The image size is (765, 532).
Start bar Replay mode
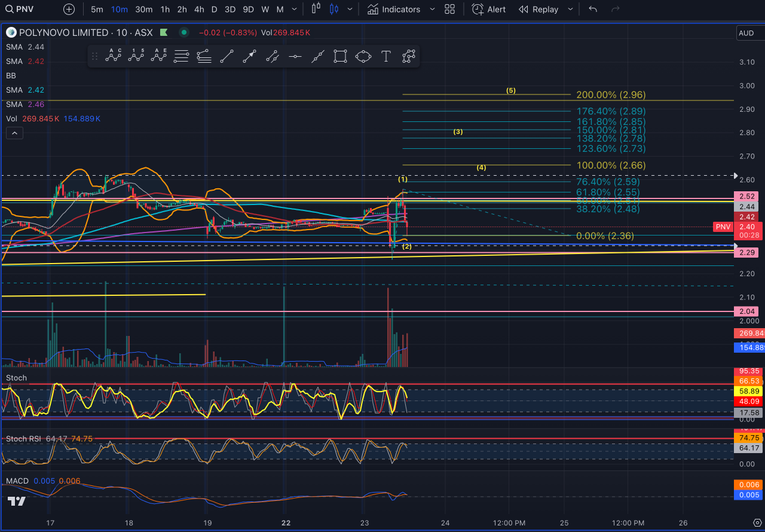click(x=538, y=9)
